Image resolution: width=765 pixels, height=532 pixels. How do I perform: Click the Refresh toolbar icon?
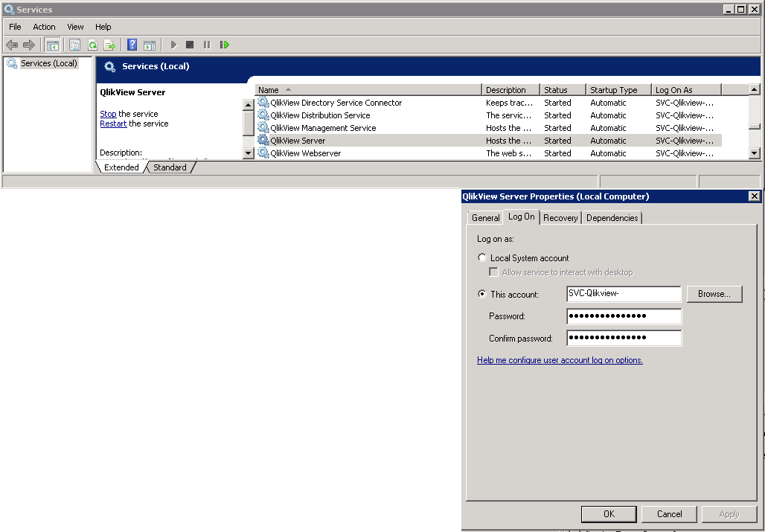(92, 45)
